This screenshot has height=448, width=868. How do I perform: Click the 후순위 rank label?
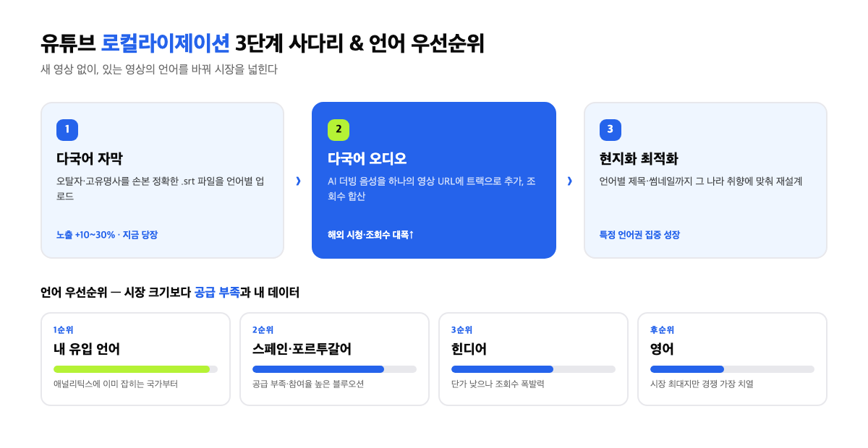[662, 330]
